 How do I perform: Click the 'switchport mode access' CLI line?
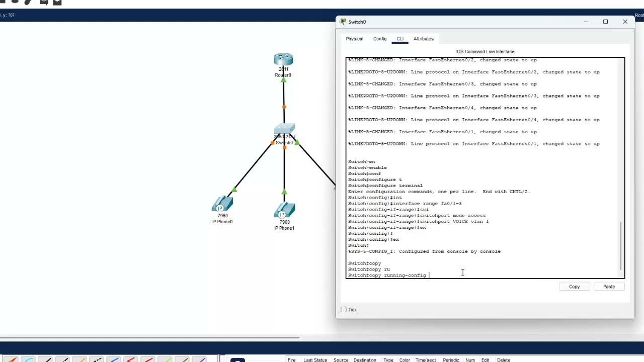(x=417, y=216)
